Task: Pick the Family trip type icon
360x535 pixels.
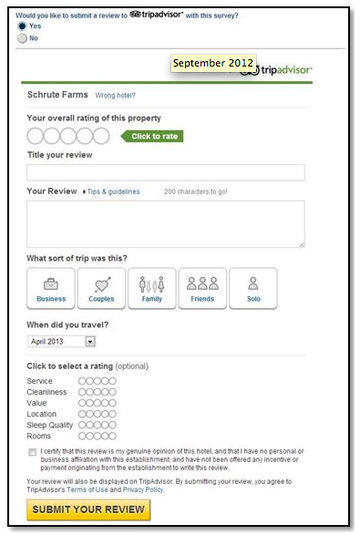Action: click(x=152, y=288)
